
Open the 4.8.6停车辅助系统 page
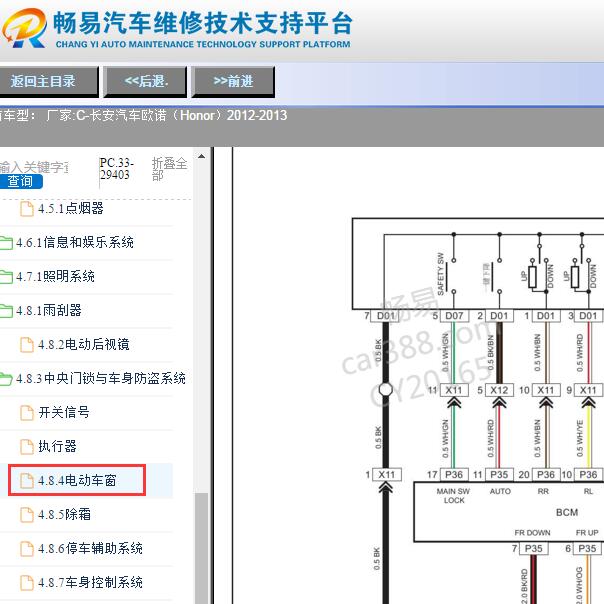[x=91, y=548]
